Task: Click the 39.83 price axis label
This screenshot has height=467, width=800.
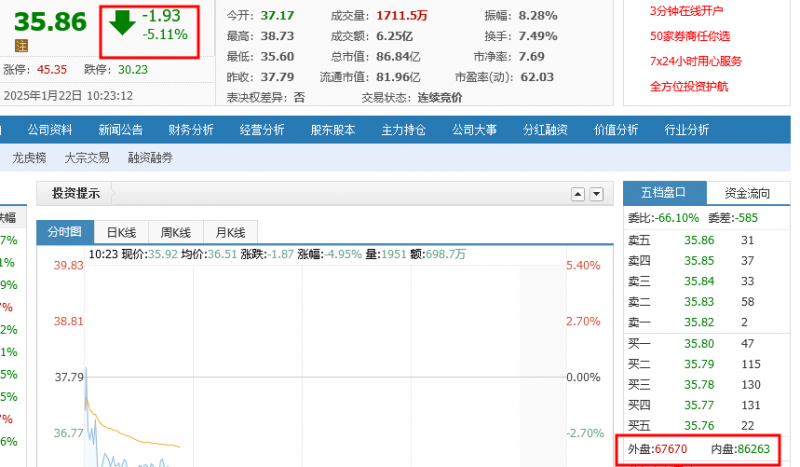Action: click(68, 265)
